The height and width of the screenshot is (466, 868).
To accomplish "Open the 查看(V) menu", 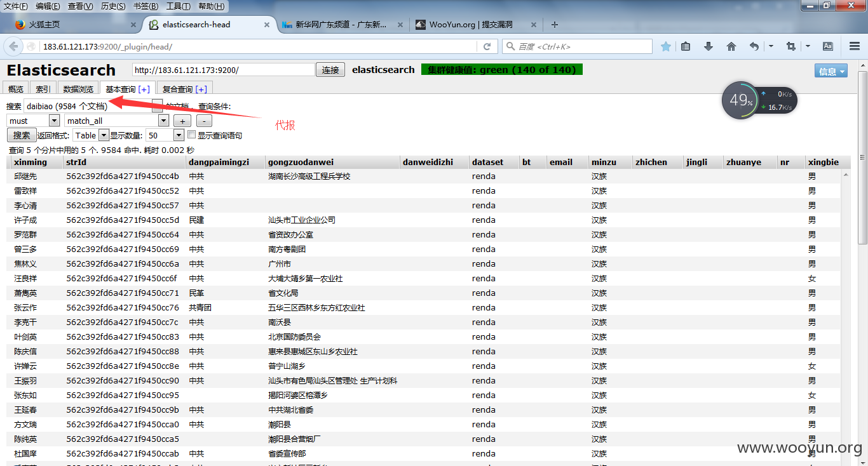I will (81, 6).
